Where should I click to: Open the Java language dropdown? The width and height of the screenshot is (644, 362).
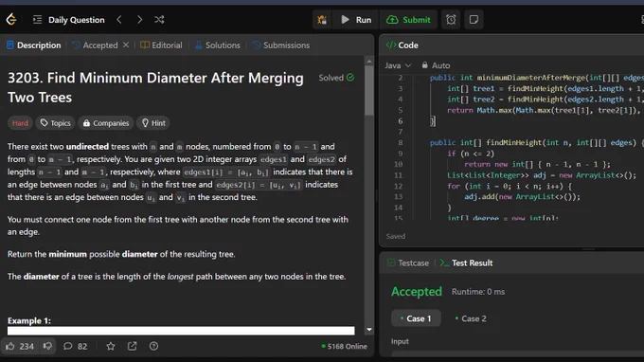(x=398, y=65)
